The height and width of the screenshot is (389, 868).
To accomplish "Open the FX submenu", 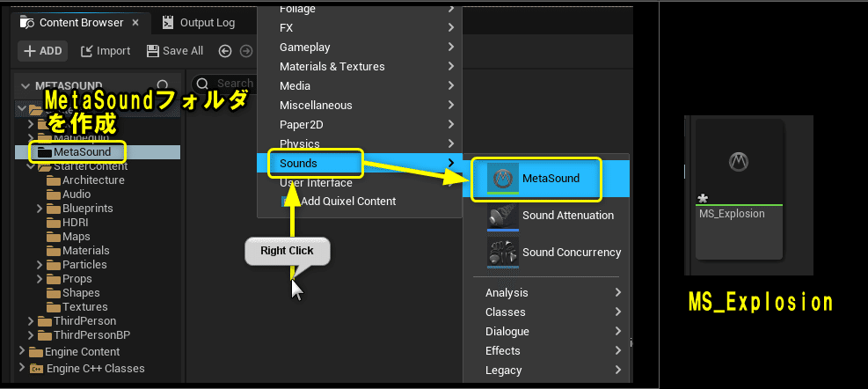I will click(x=360, y=27).
